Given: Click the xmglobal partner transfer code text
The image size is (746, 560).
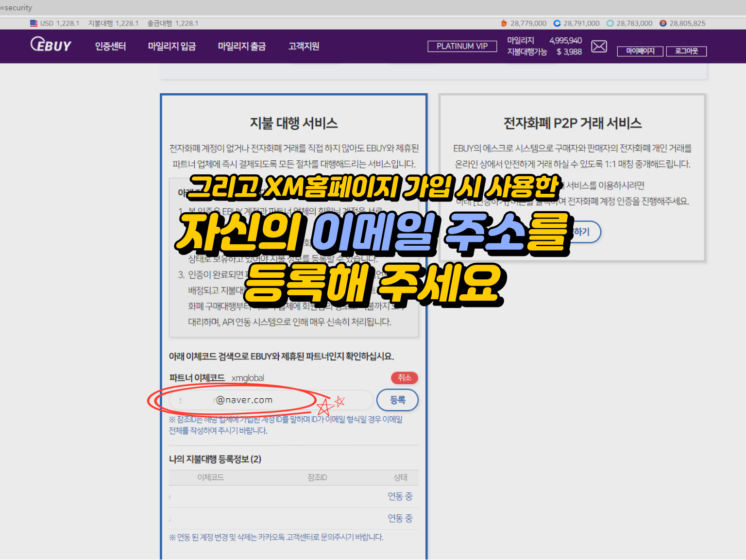Looking at the screenshot, I should [x=248, y=378].
